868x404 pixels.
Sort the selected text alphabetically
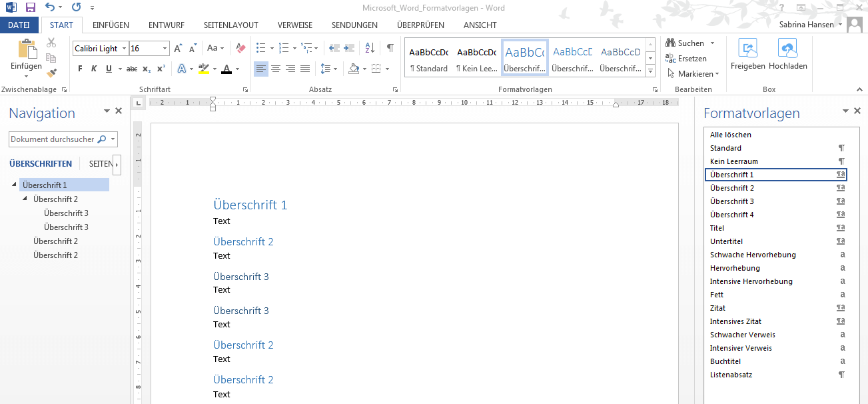point(370,49)
